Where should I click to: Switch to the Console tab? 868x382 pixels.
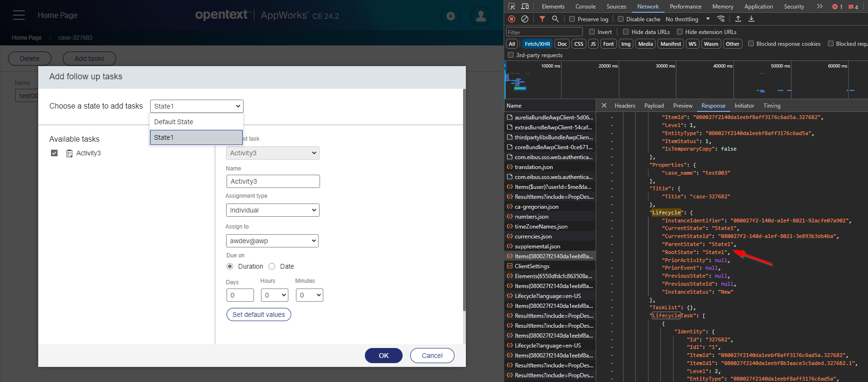pos(585,7)
